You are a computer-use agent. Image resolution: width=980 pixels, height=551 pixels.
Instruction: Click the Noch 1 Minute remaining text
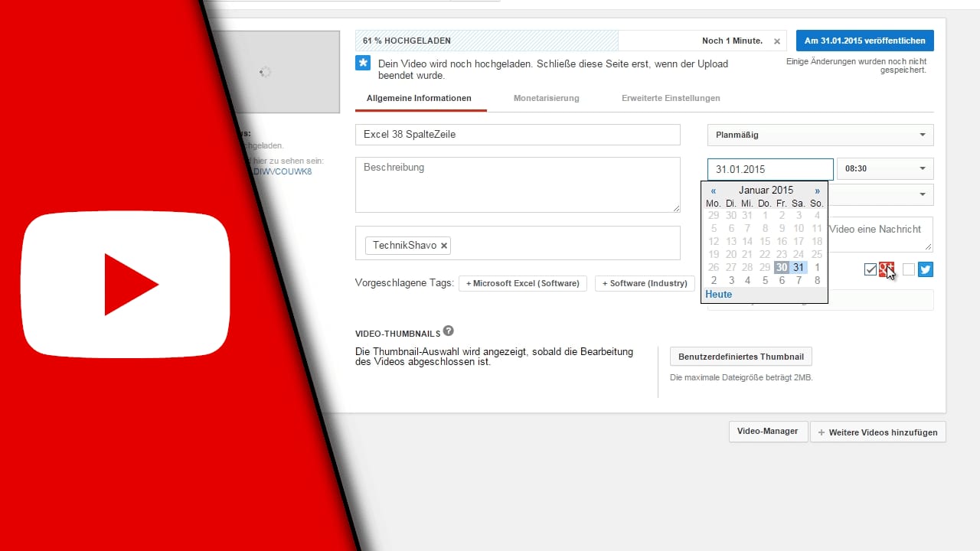click(x=732, y=41)
